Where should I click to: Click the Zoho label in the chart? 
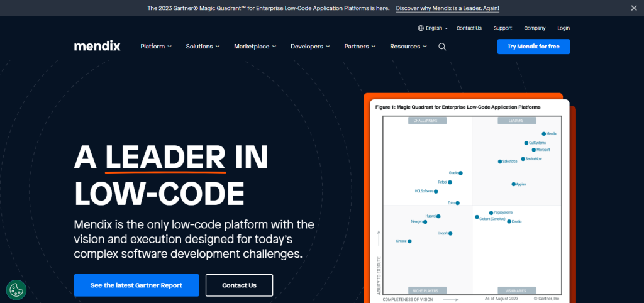[451, 203]
